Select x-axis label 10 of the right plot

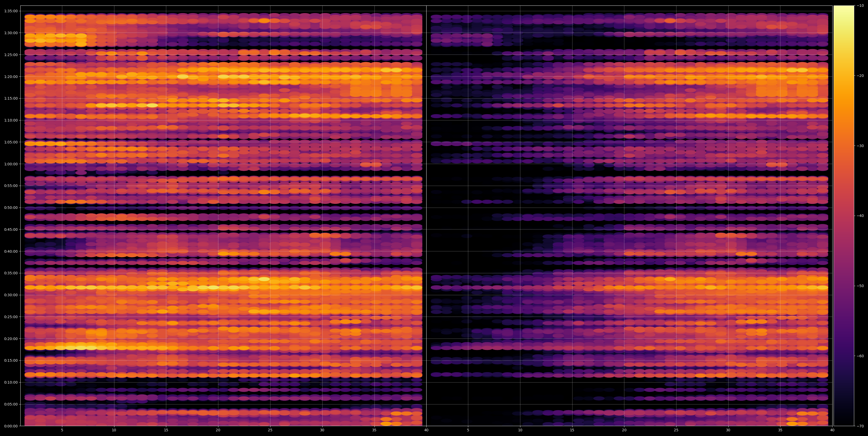520,430
